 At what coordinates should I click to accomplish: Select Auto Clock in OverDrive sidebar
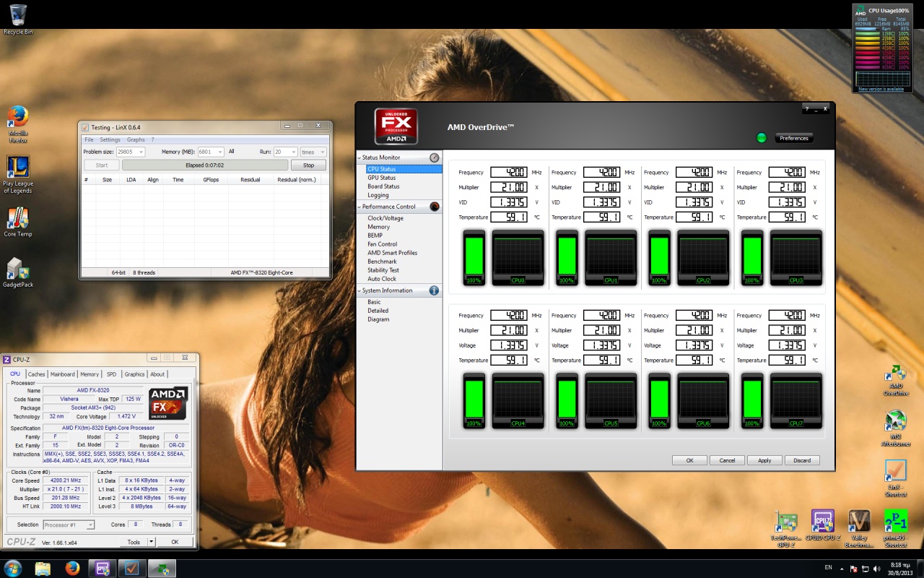click(x=382, y=279)
